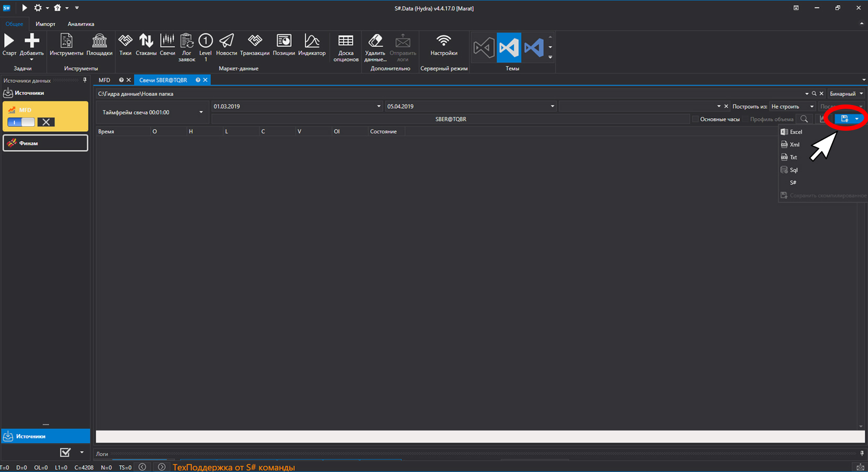
Task: Open dropdown arrow beside the checkmark icon
Action: tap(81, 452)
